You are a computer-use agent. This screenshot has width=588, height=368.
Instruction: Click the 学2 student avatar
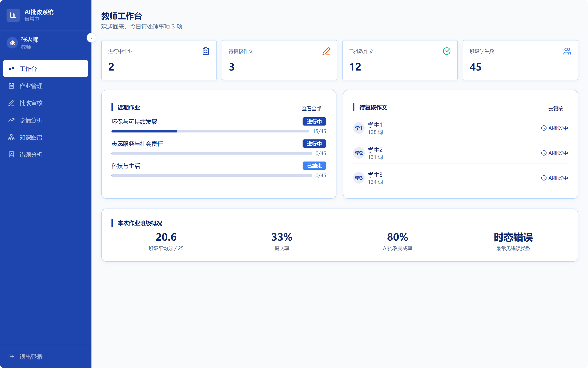tap(359, 153)
